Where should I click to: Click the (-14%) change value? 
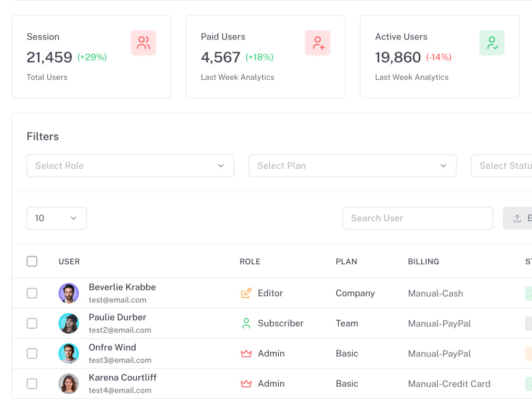point(439,57)
